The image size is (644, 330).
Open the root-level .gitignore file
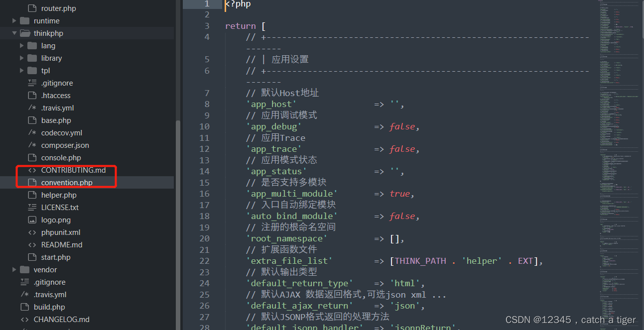(49, 282)
